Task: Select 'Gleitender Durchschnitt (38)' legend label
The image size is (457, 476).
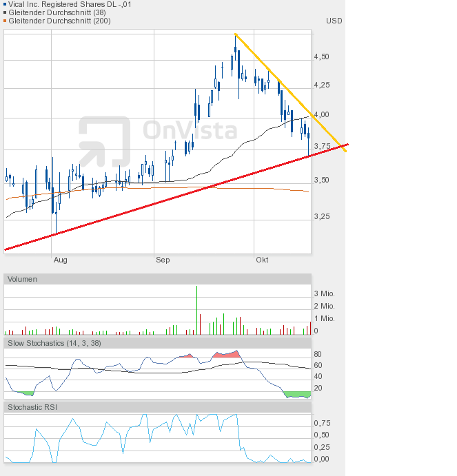Action: 57,12
